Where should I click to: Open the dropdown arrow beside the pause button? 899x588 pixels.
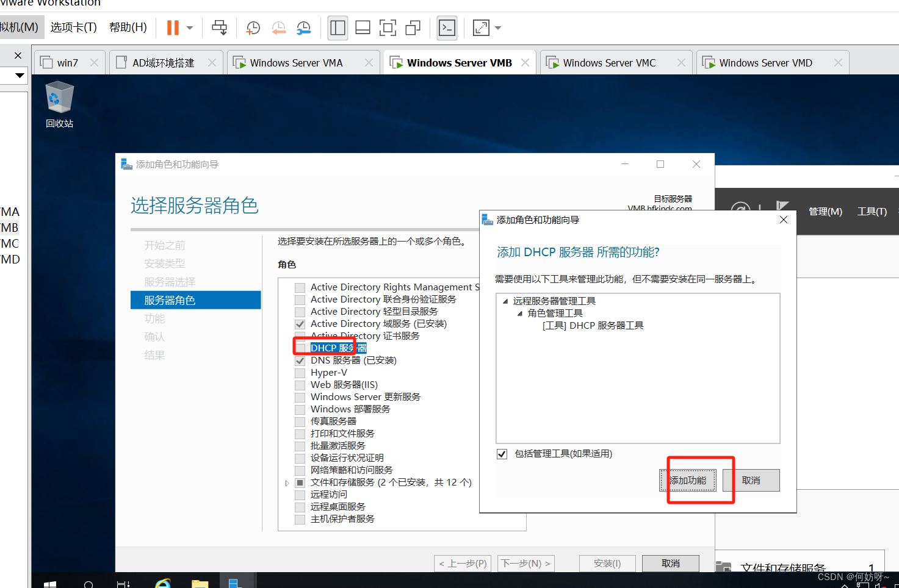click(190, 27)
